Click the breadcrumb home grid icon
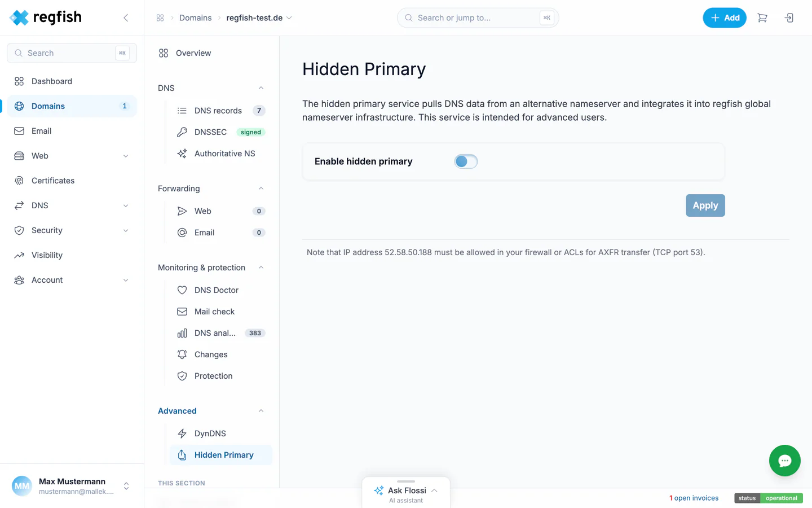 point(160,18)
